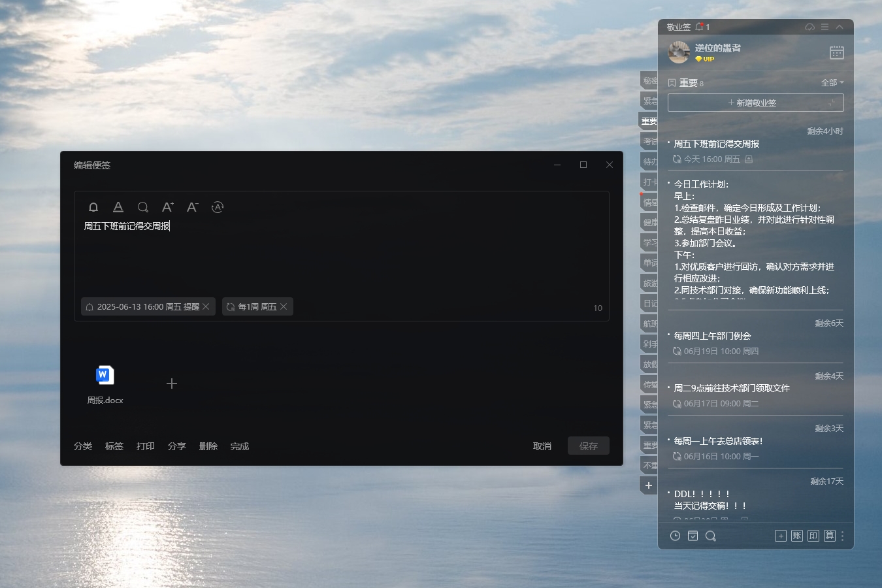Open note 每周四上午部门例会
The image size is (882, 588).
tap(712, 336)
